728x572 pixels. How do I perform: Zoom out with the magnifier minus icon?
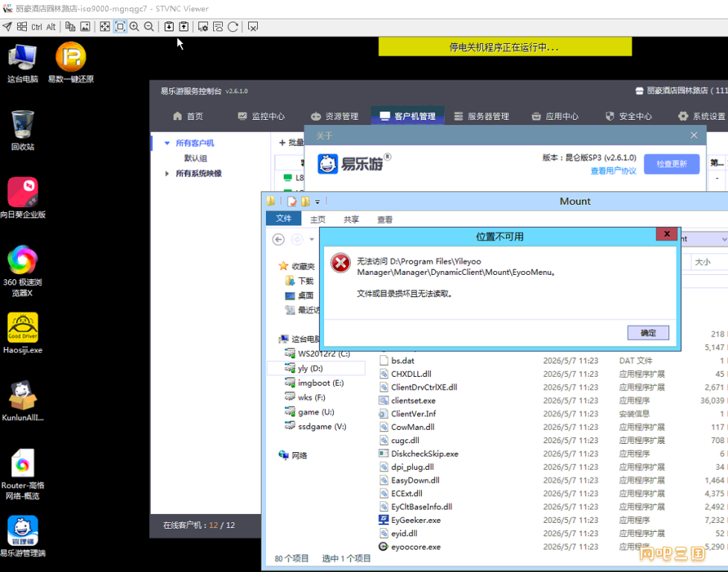tap(149, 27)
